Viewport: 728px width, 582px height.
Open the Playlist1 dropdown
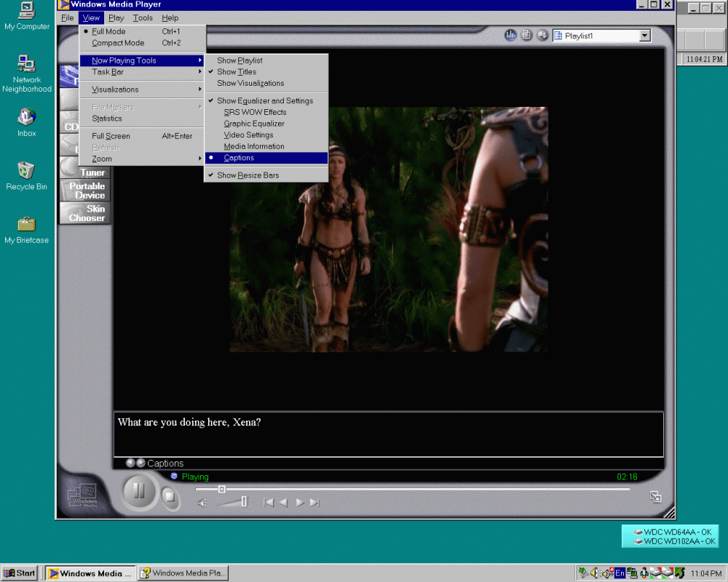coord(644,35)
